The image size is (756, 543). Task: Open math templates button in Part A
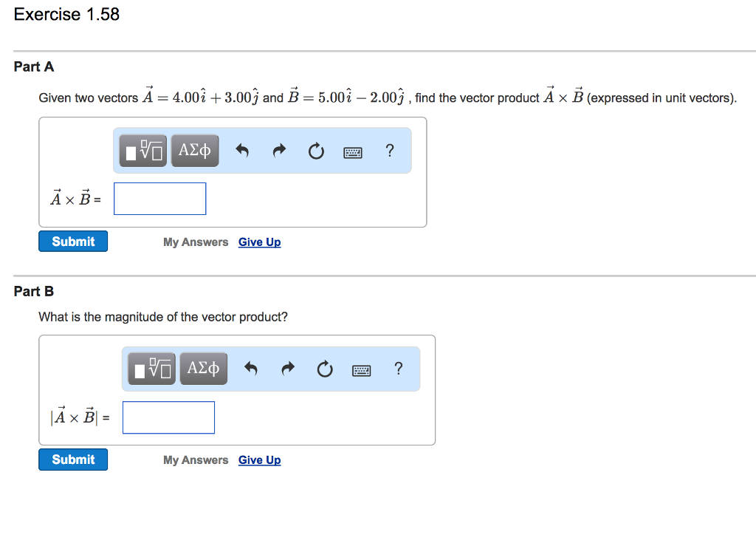143,151
